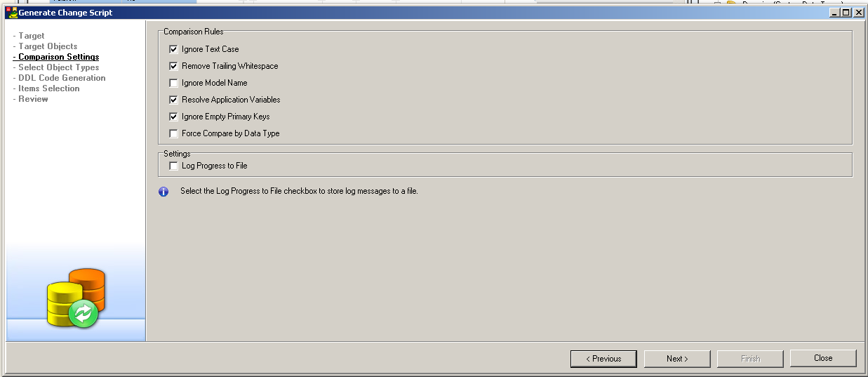Toggle Ignore Empty Primary Keys
The width and height of the screenshot is (868, 377).
pos(173,117)
